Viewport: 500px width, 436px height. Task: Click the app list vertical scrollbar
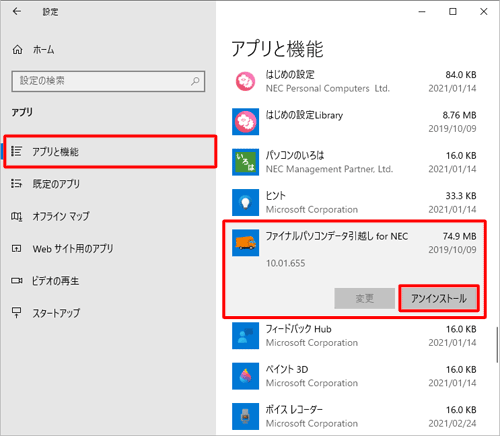[496, 345]
